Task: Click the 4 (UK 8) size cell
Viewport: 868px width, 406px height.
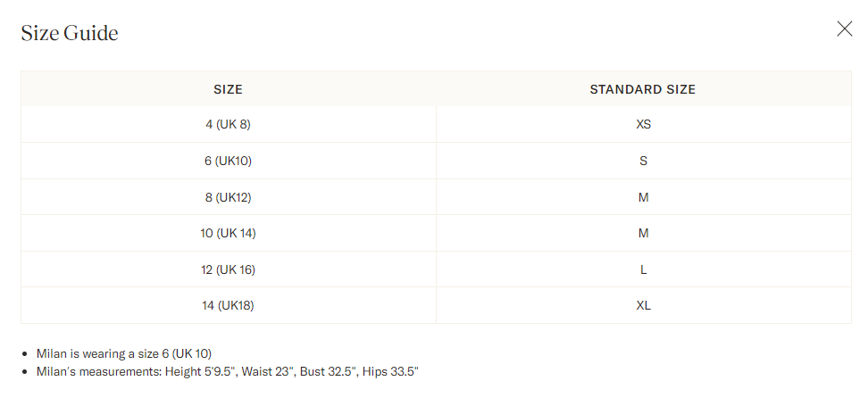Action: pos(228,124)
